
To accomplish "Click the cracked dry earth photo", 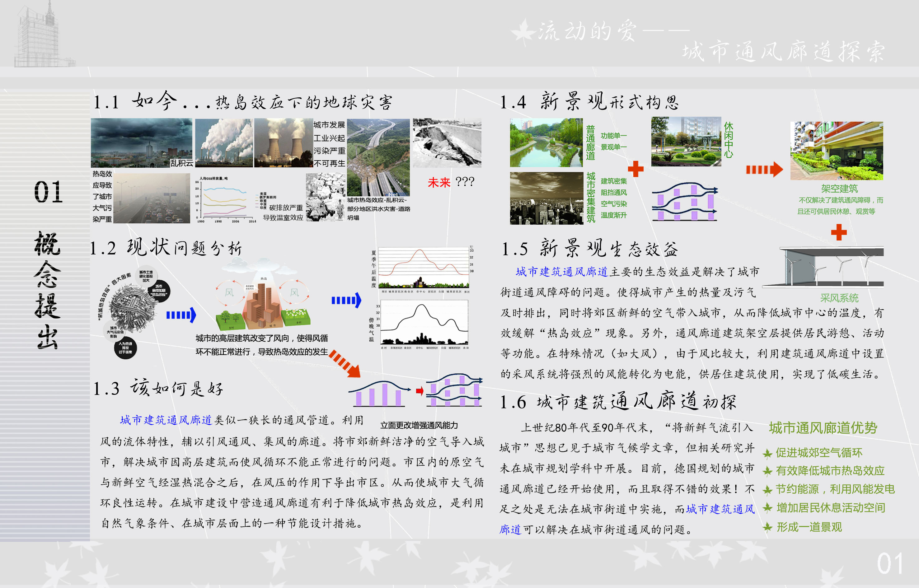I will [x=326, y=197].
